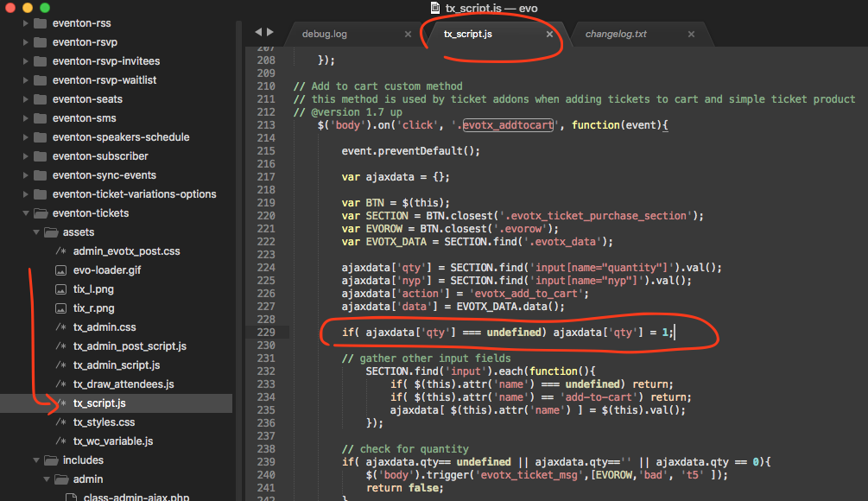The height and width of the screenshot is (501, 868).
Task: Click the eventon-sms folder icon
Action: 41,118
